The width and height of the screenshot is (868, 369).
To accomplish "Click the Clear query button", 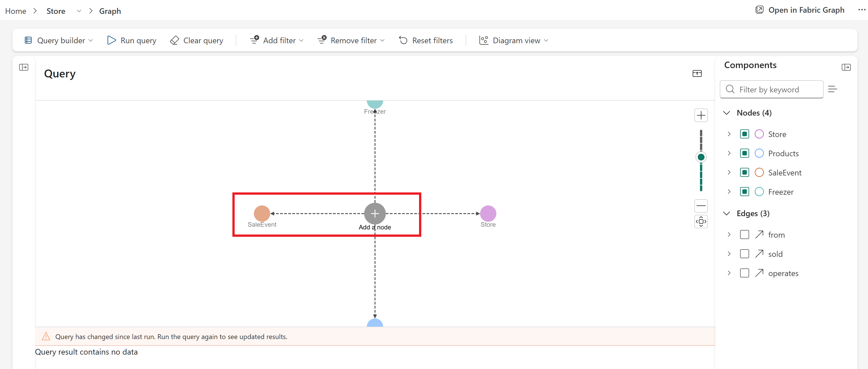I will pos(197,40).
